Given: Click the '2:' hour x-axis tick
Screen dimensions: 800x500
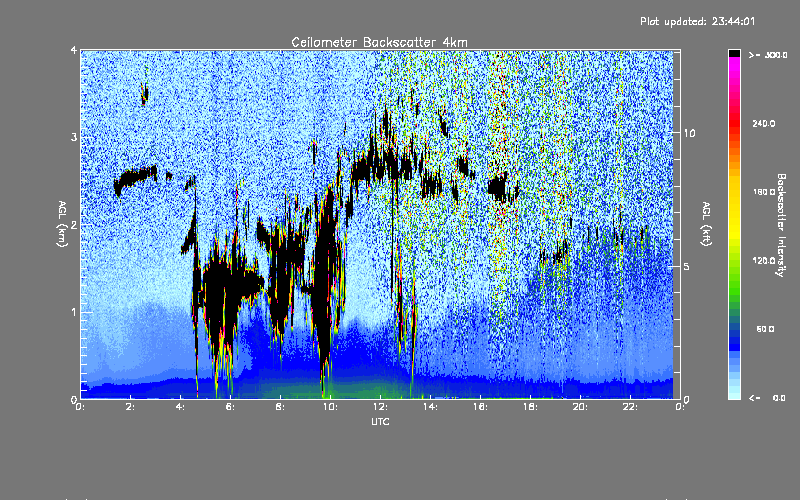Looking at the screenshot, I should coord(131,407).
